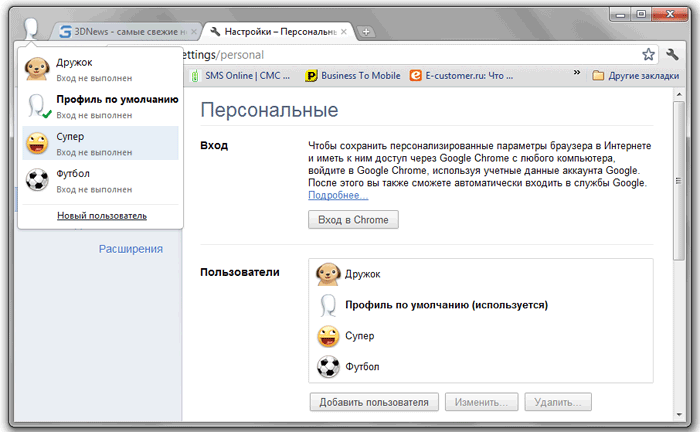This screenshot has width=700, height=432.
Task: Open a new tab with plus button
Action: point(366,32)
